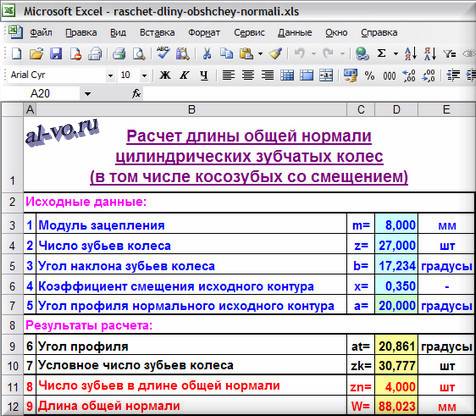Screen dimensions: 476x416
Task: Select the cell Число зубьев колеса
Action: (x=191, y=245)
